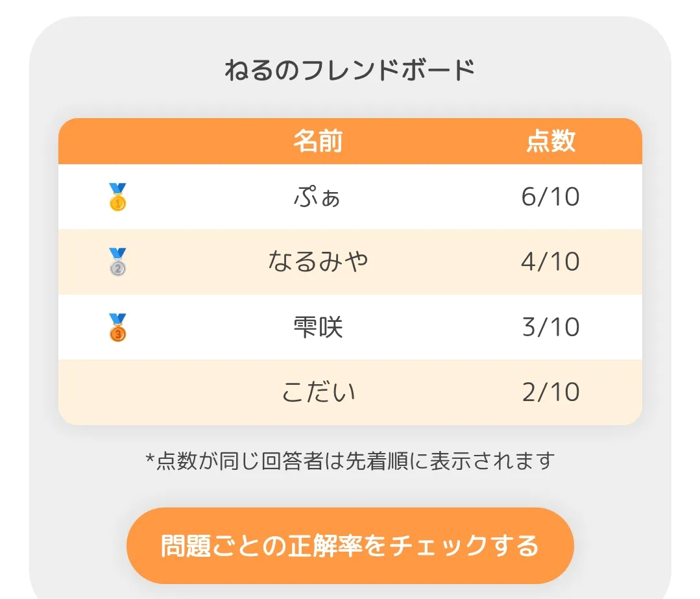Tap the 問題ごとの正解率をチェックする button
Image resolution: width=700 pixels, height=599 pixels.
tap(350, 545)
